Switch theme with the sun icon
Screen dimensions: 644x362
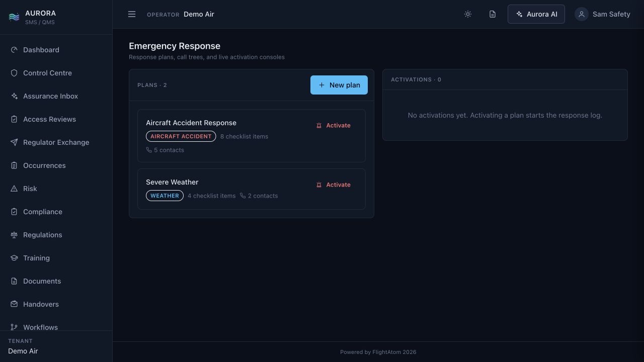[x=468, y=14]
